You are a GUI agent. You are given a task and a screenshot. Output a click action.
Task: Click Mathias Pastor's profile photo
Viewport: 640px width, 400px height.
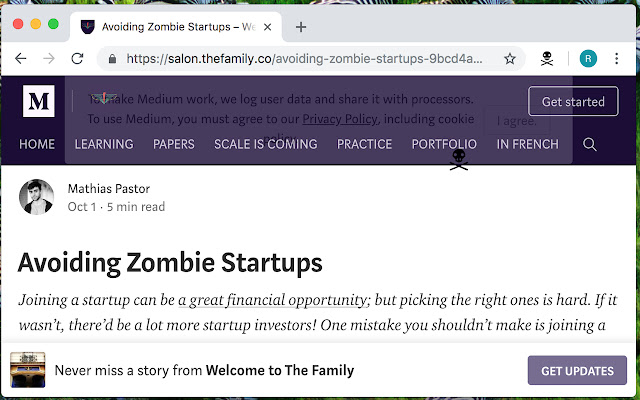(36, 197)
